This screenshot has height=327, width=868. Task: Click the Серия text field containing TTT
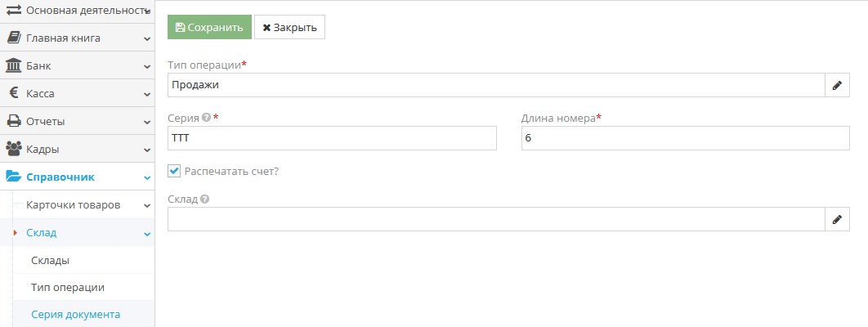(332, 138)
